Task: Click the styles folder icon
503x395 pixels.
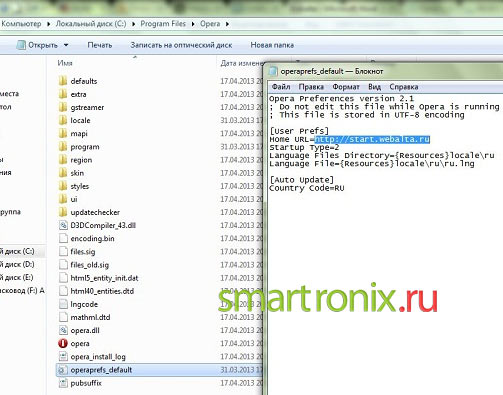Action: pyautogui.click(x=63, y=186)
